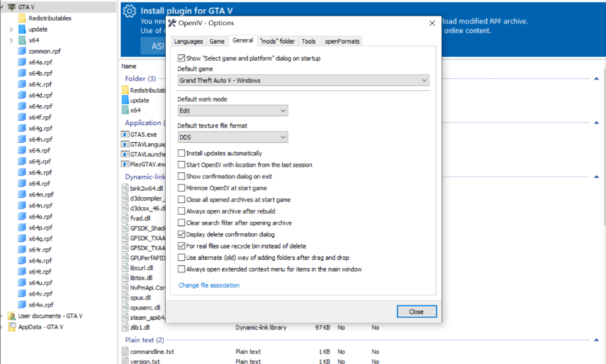Enable Install updates automatically checkbox

click(x=182, y=153)
